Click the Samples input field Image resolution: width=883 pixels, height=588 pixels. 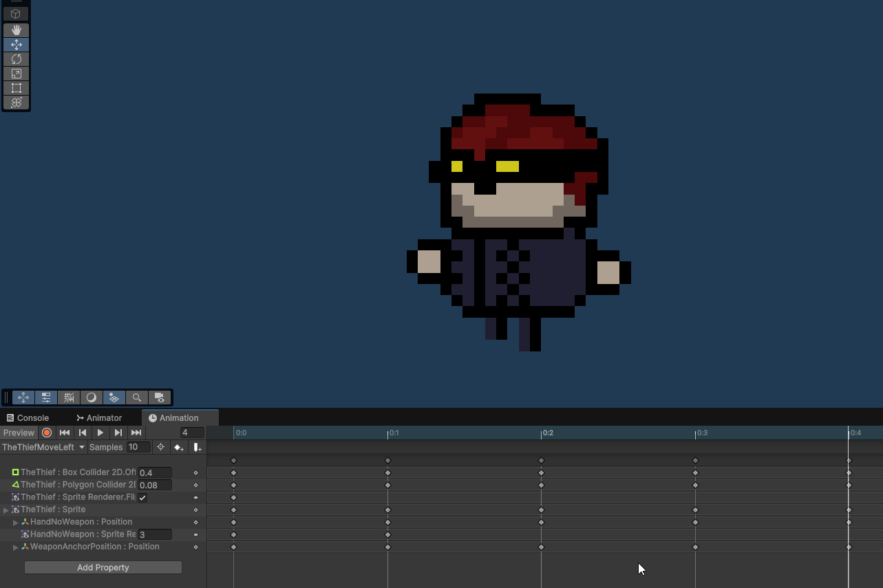coord(138,447)
